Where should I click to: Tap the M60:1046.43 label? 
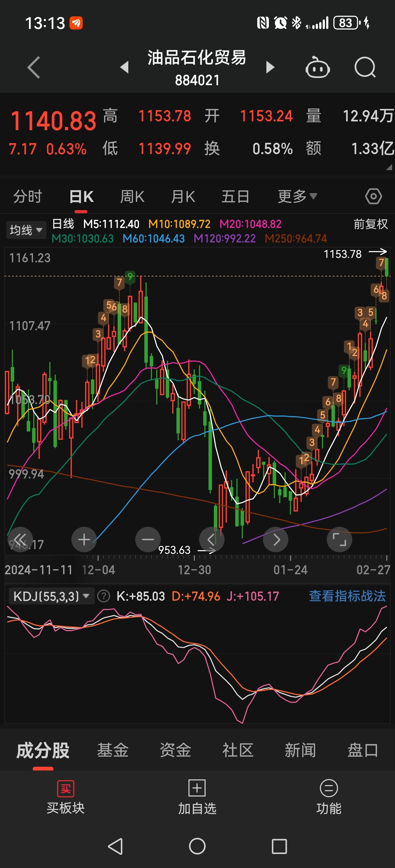tap(154, 239)
